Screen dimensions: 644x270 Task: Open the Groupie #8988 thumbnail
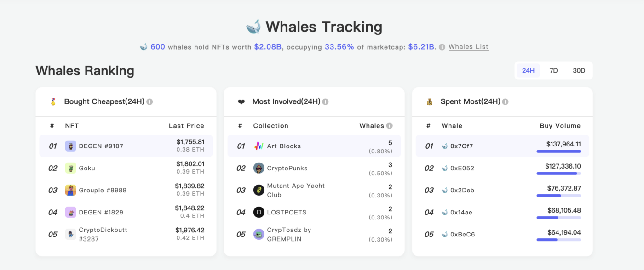click(70, 190)
